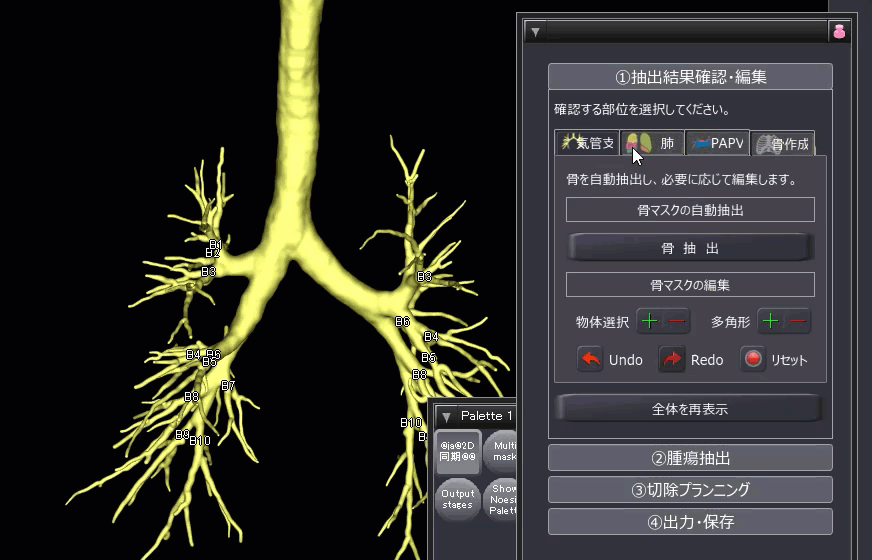Screen dimensions: 872x560
Task: Toggle the 2D 同期 palette button
Action: click(x=458, y=450)
